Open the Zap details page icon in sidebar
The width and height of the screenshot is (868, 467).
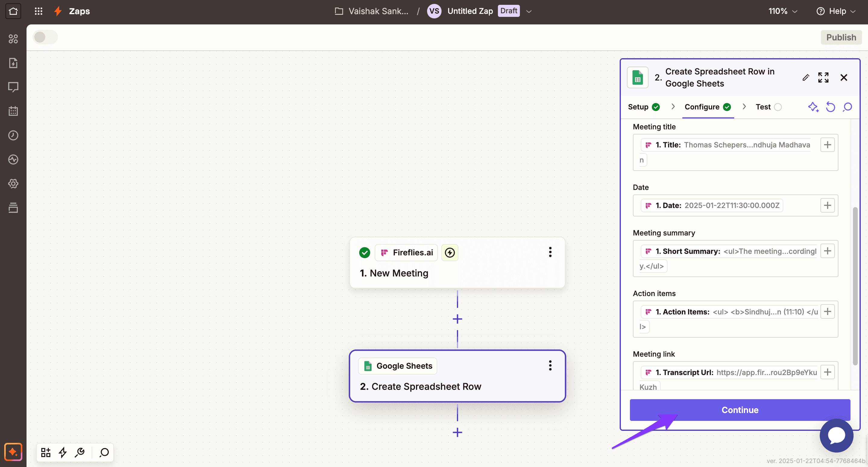pyautogui.click(x=13, y=63)
